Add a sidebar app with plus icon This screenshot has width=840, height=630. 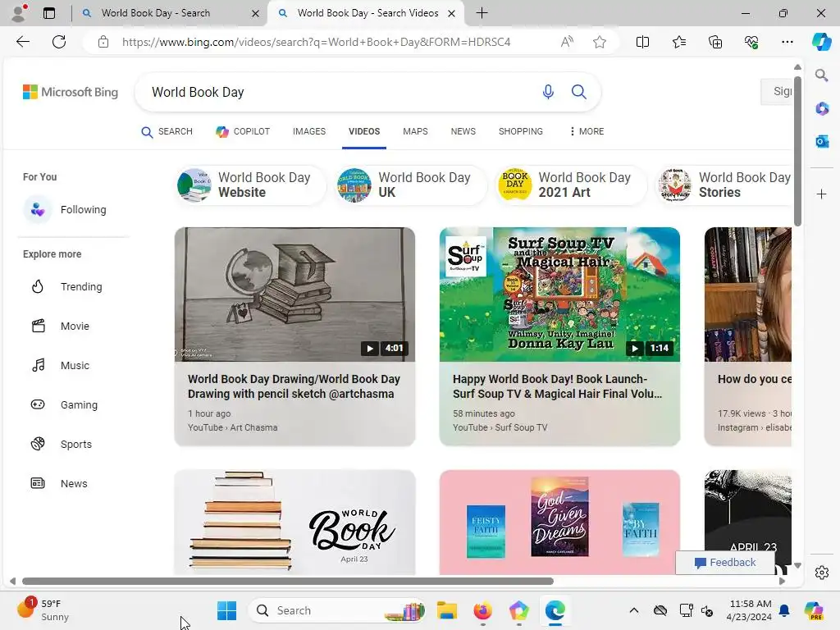(x=822, y=194)
